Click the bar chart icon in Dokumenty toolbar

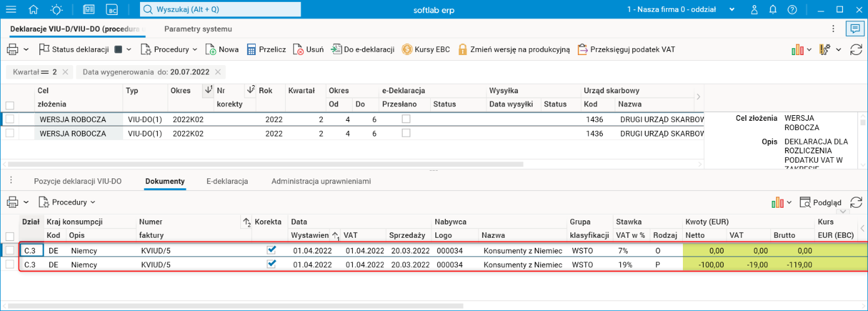pyautogui.click(x=777, y=202)
